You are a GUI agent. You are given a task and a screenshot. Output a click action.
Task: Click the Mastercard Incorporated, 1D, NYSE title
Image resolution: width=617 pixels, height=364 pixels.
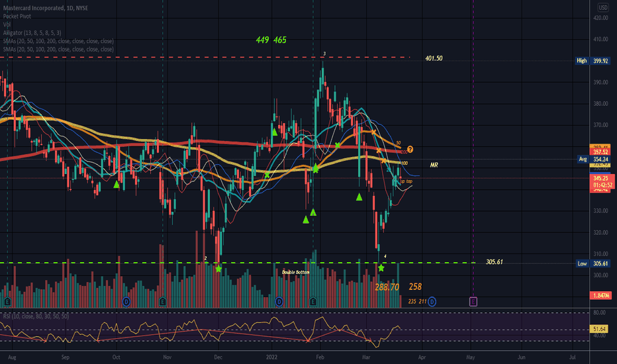pos(46,8)
